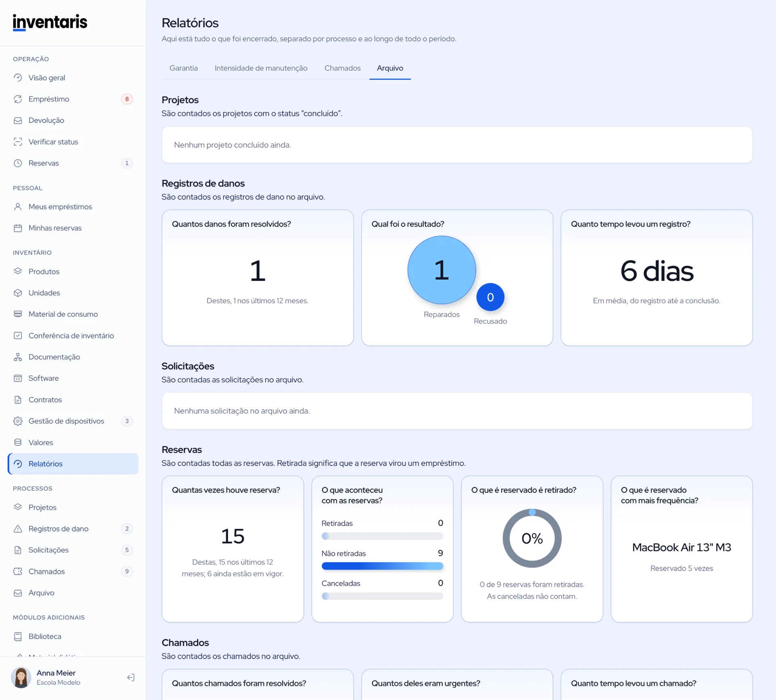Click the Canceladas progress bar

pos(382,596)
